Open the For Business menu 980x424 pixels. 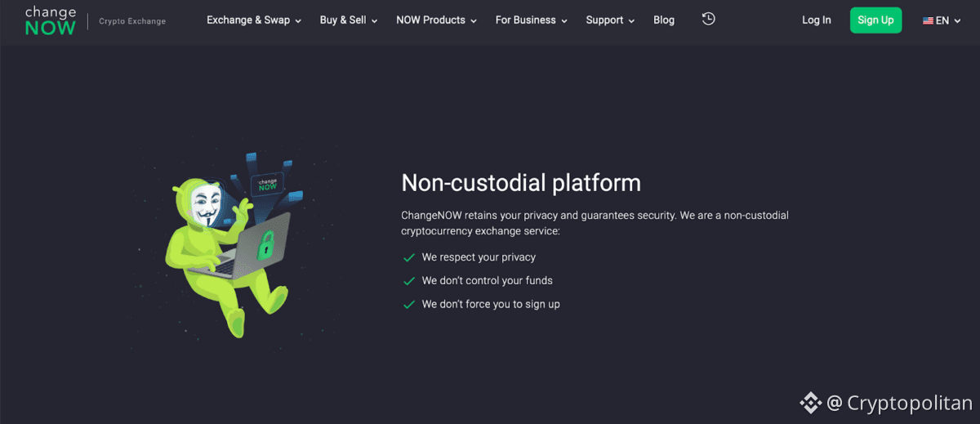(x=531, y=20)
